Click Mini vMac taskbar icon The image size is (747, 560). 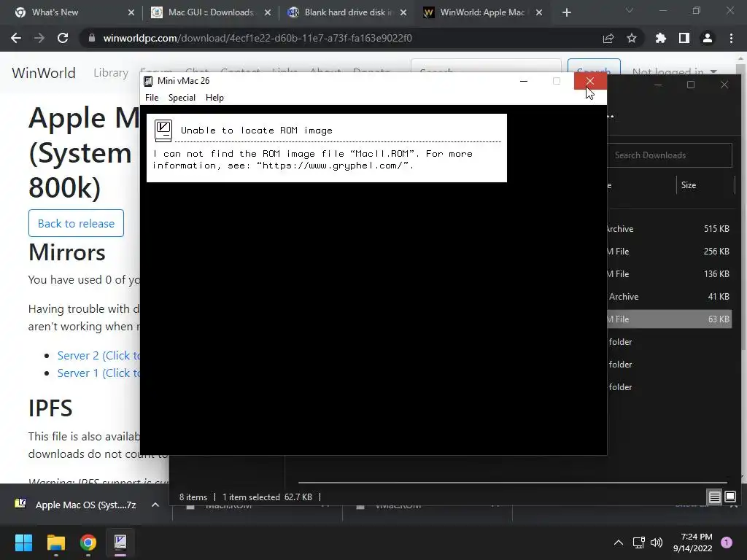tap(120, 542)
